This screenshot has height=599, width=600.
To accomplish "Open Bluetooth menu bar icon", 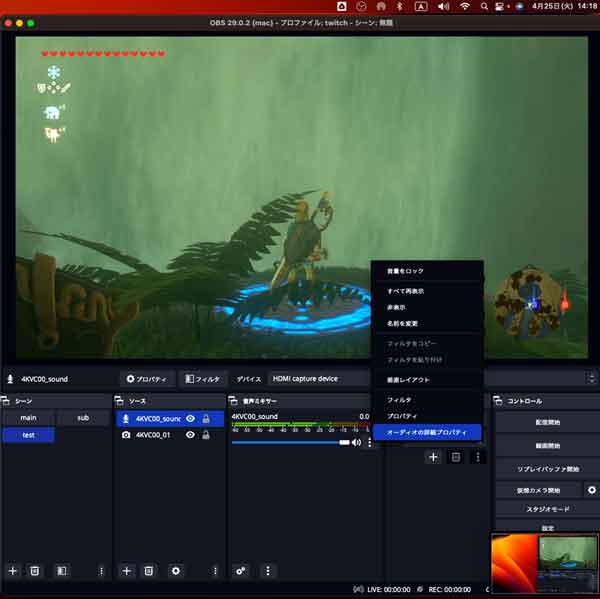I will (399, 6).
